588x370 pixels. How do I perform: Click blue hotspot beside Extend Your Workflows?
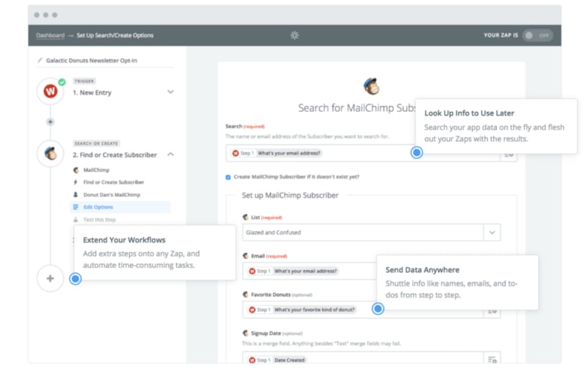(76, 279)
